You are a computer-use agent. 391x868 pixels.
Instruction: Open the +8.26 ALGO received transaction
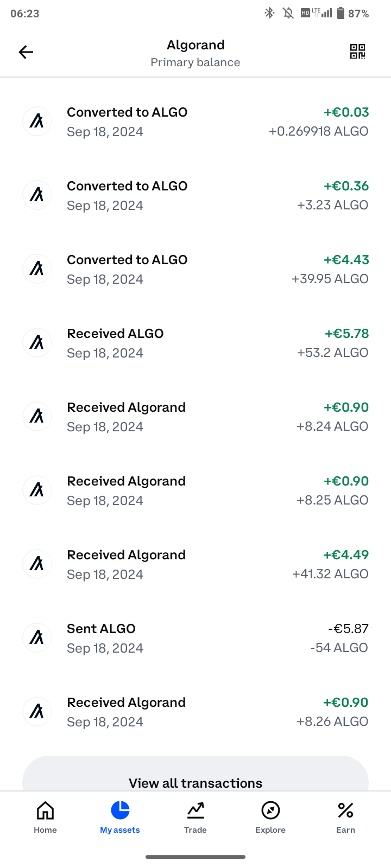click(195, 712)
